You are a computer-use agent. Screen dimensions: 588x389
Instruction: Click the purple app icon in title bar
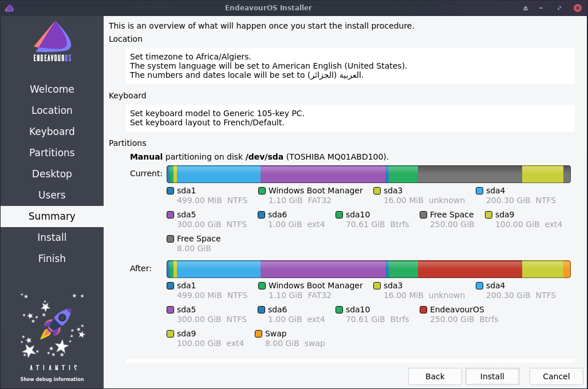(9, 8)
